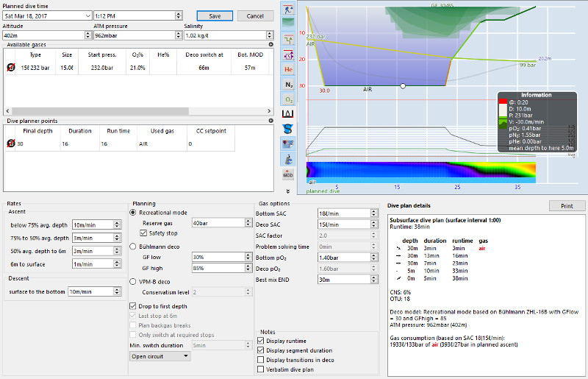588x379 pixels.
Task: Print the dive plan details
Action: (565, 206)
